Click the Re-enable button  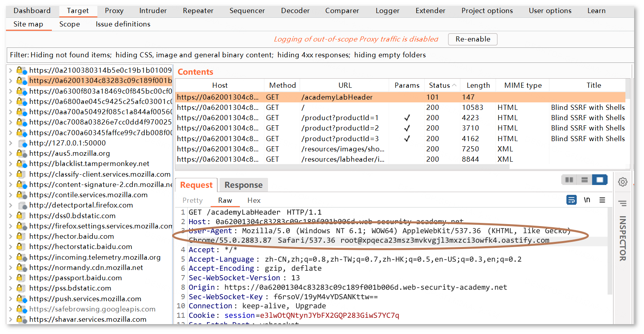[x=473, y=39]
